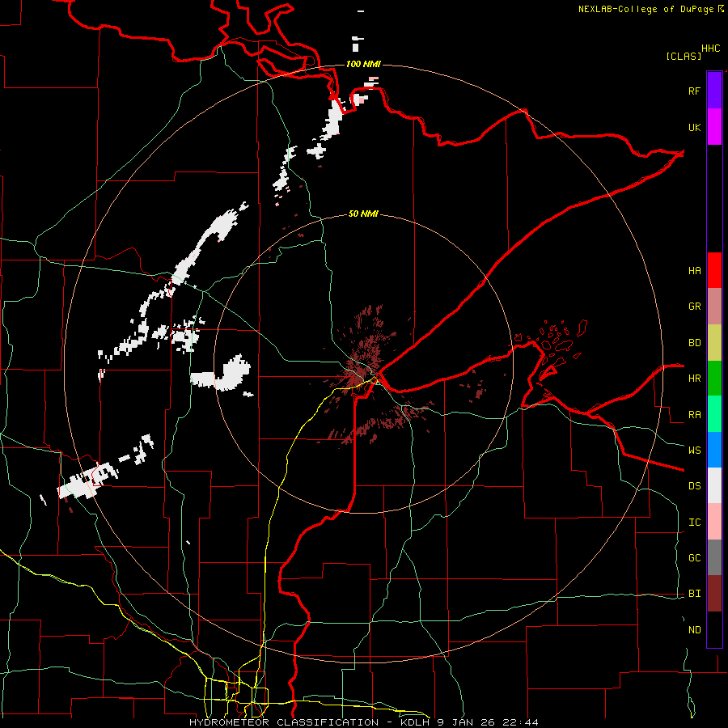Image resolution: width=728 pixels, height=728 pixels.
Task: Click the ND legend label
Action: tap(694, 630)
